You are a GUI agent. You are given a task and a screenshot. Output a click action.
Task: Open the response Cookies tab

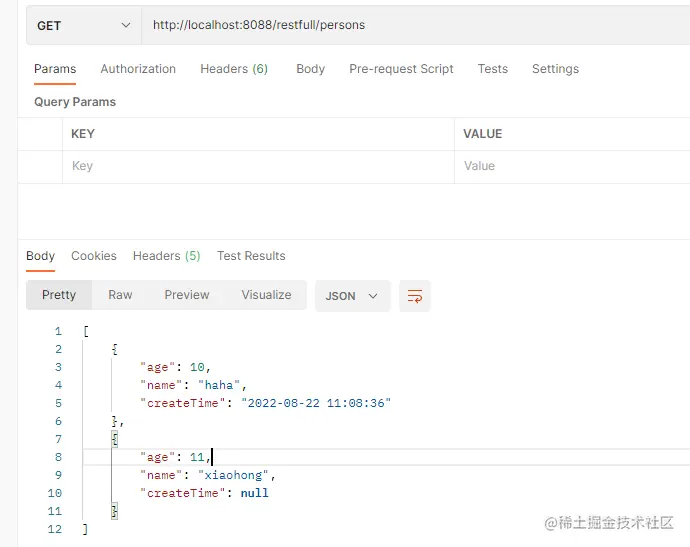(94, 256)
